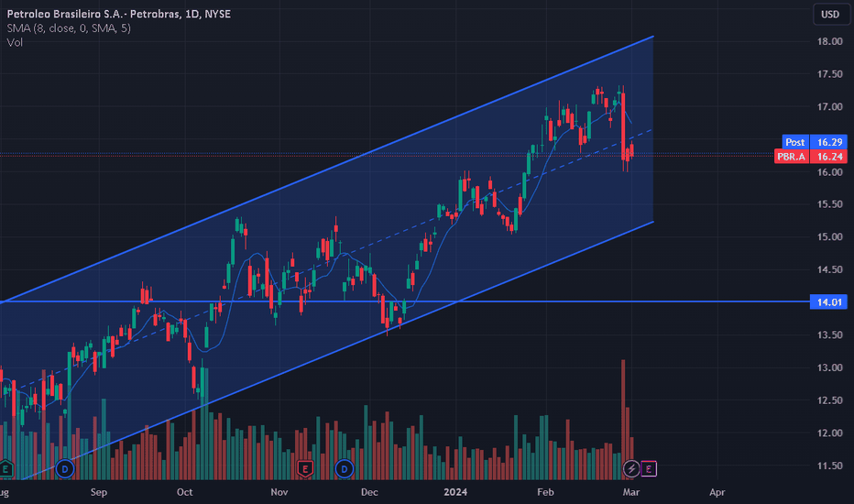
Task: Click the Sep label on the time axis
Action: tap(99, 493)
